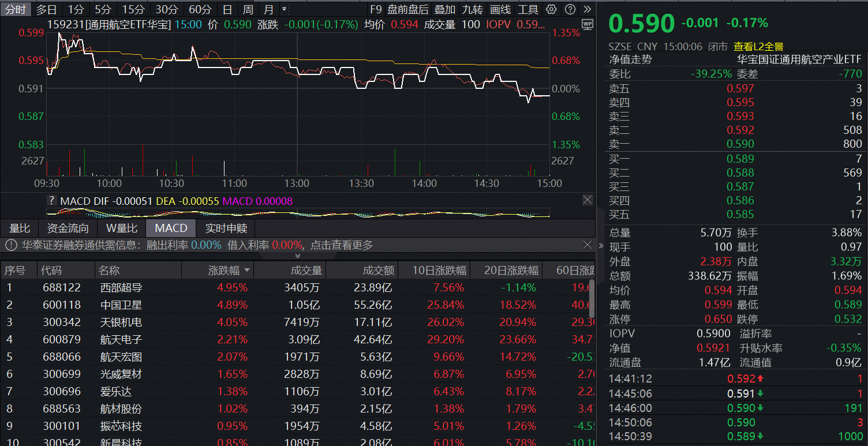Dismiss the 华泰证券 margin info banner
Screen dimensions: 868x446
[587, 245]
